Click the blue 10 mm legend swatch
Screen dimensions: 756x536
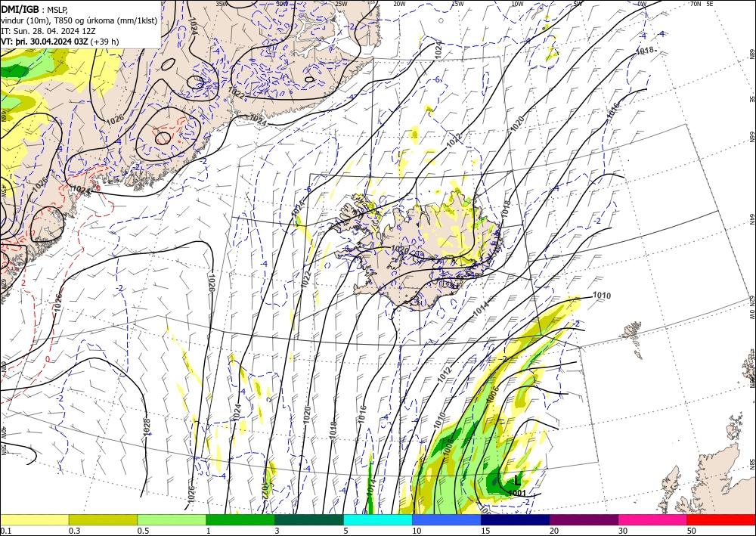point(447,519)
